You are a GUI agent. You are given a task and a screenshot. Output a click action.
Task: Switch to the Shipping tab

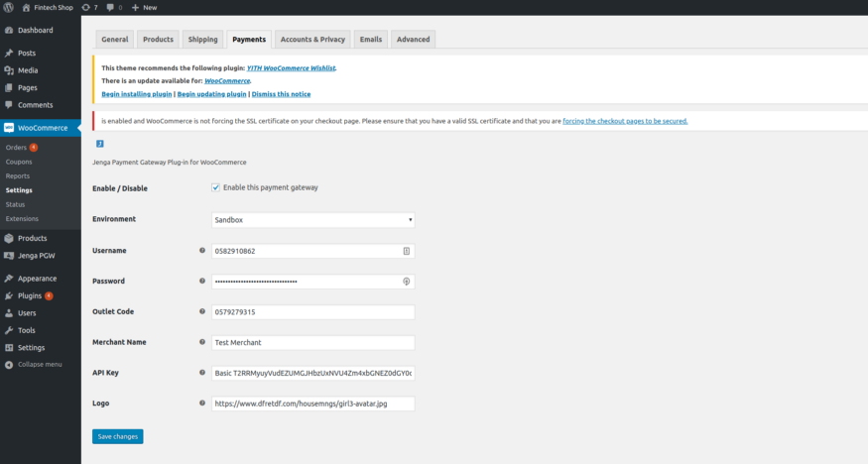[202, 40]
